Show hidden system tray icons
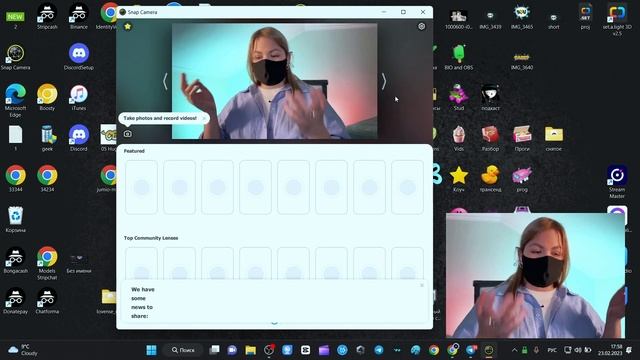 pos(514,350)
